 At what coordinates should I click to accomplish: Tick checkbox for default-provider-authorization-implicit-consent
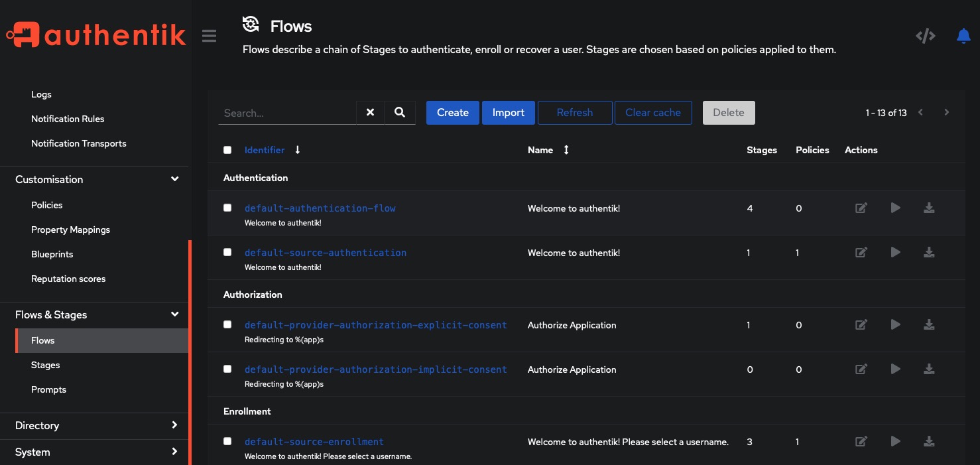click(x=227, y=369)
